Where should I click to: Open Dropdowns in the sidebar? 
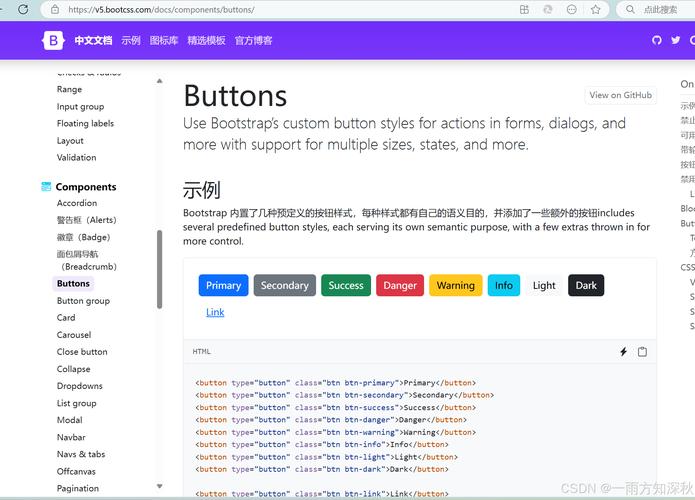point(80,386)
